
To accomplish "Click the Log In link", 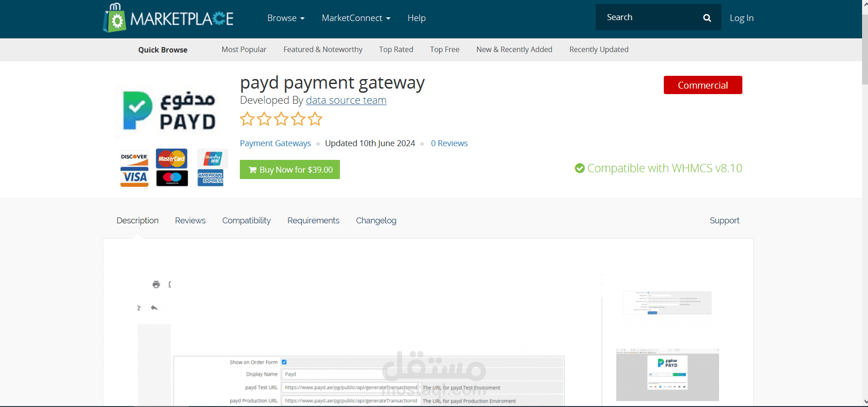I will (x=741, y=18).
